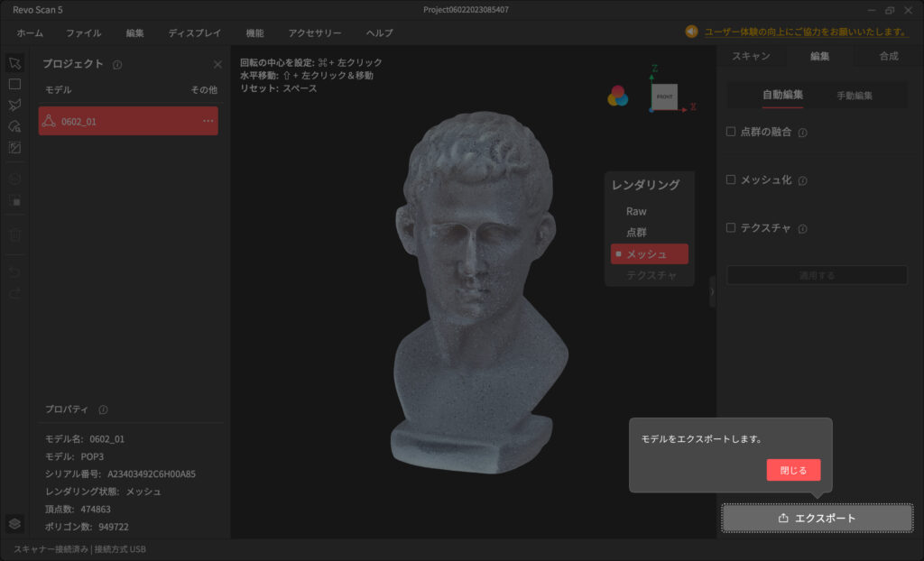Click the three-color circles icon
924x561 pixels.
(x=617, y=96)
